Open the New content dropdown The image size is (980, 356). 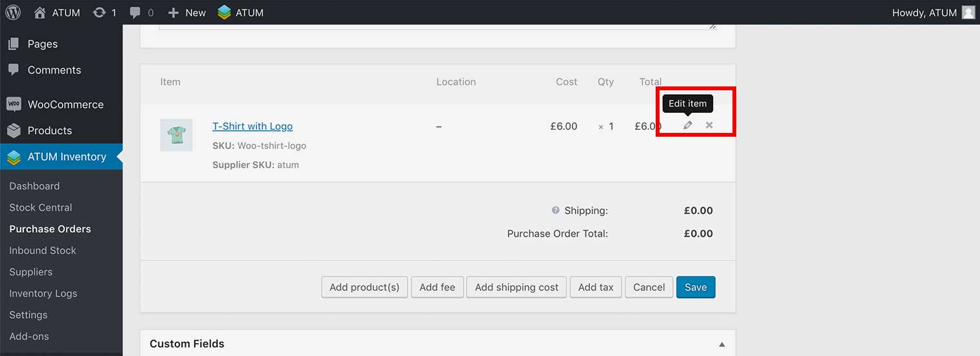[x=187, y=12]
